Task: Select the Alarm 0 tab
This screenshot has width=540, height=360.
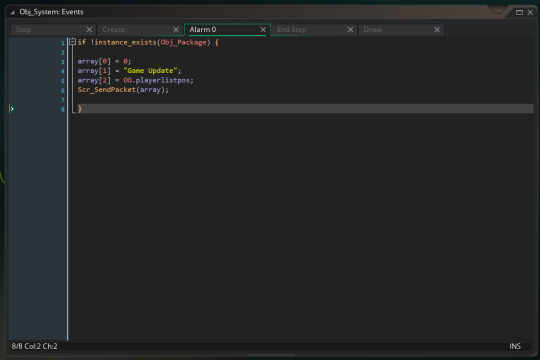Action: coord(227,30)
